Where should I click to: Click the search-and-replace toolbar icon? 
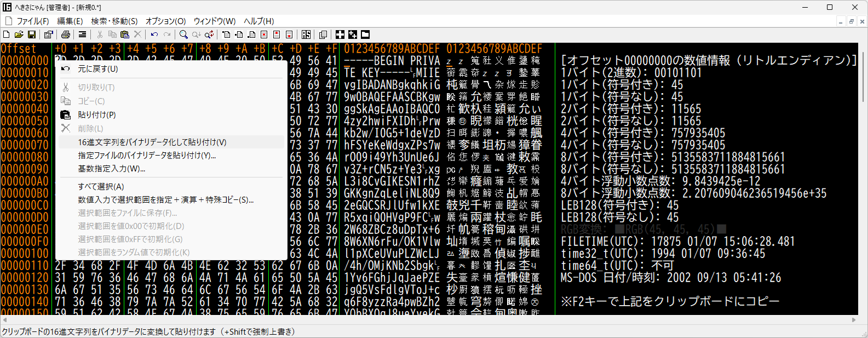pos(209,35)
